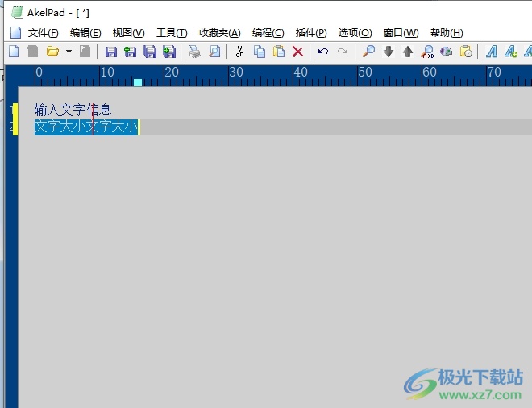532x408 pixels.
Task: Click ruler position labeled 50
Action: click(x=364, y=72)
